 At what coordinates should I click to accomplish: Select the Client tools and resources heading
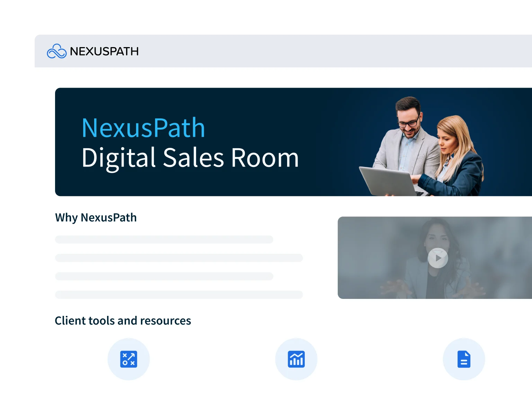pyautogui.click(x=123, y=321)
